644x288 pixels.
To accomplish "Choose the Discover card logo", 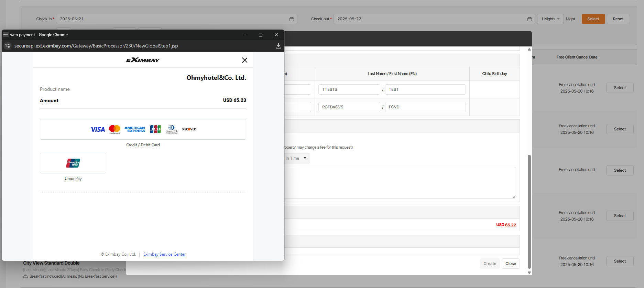I will pyautogui.click(x=189, y=129).
